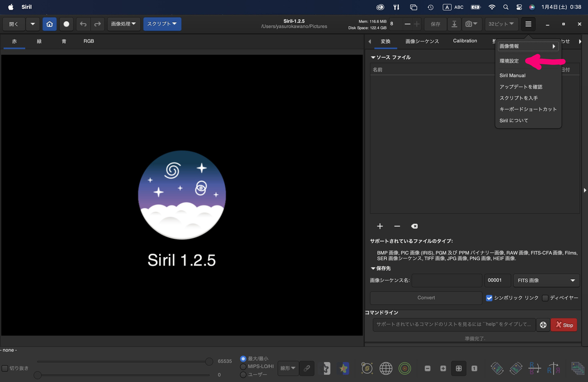Toggle the シンボリック リンク checkbox
The height and width of the screenshot is (382, 588).
tap(489, 298)
